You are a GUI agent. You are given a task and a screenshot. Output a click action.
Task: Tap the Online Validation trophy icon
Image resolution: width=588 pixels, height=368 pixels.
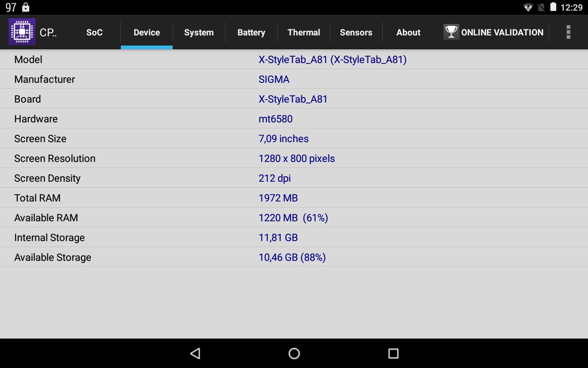pos(451,32)
